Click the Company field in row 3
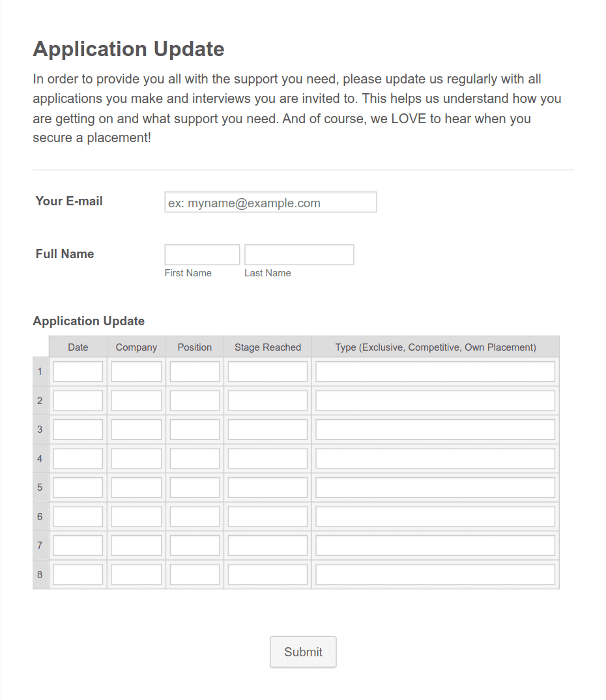This screenshot has width=606, height=700. coord(136,429)
